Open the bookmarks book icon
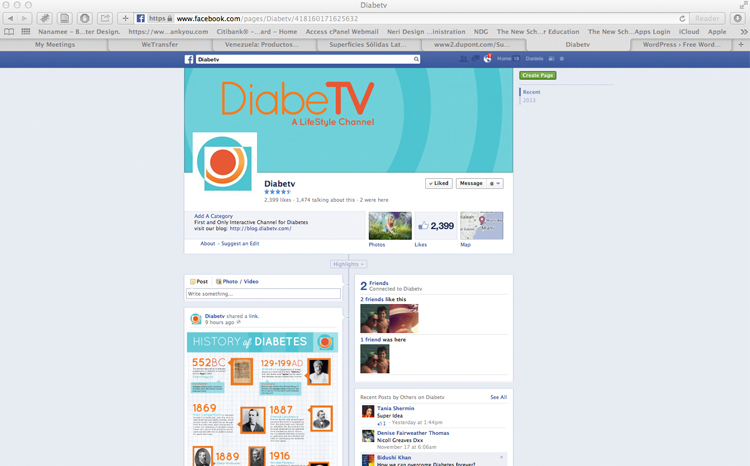 (9, 32)
